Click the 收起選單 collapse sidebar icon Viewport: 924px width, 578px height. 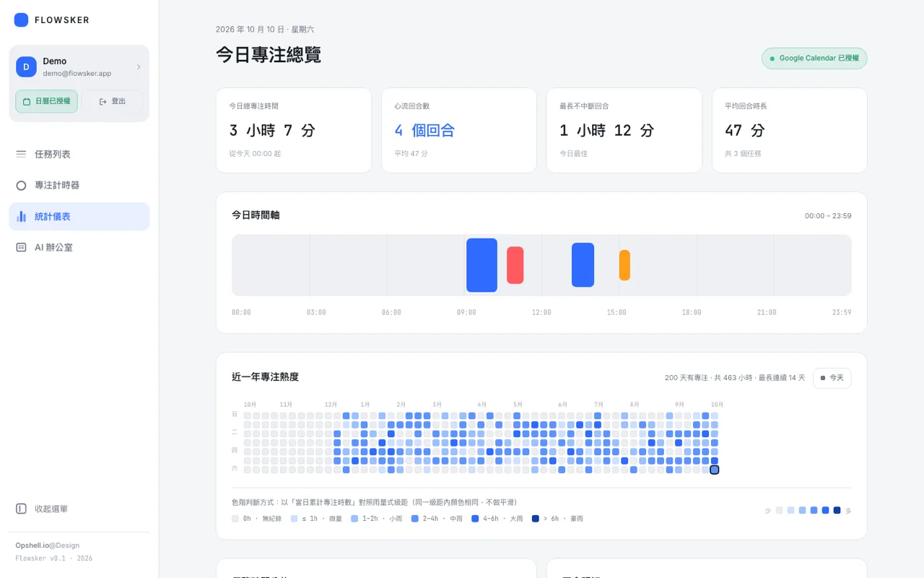(21, 509)
